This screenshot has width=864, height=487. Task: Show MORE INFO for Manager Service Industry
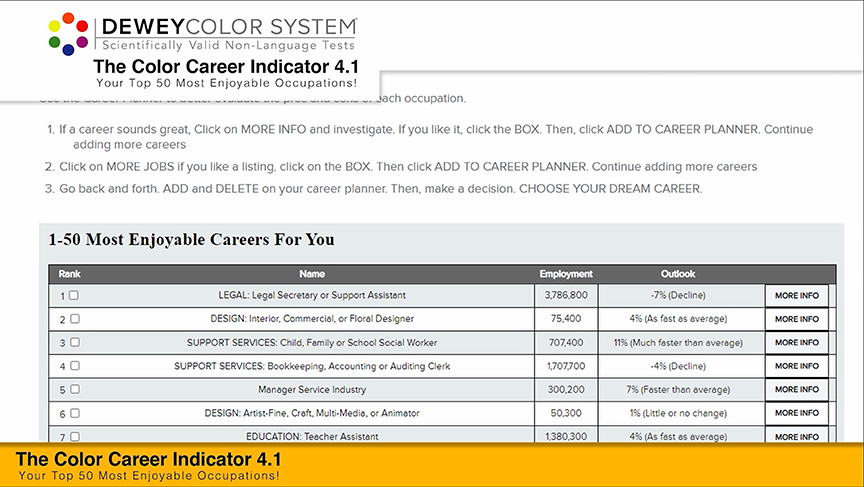(x=797, y=389)
